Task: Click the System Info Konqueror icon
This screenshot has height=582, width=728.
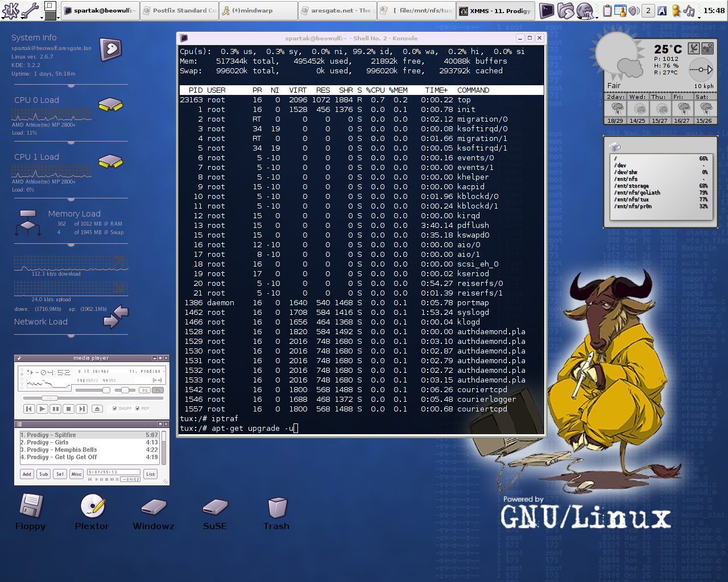Action: coord(111,49)
